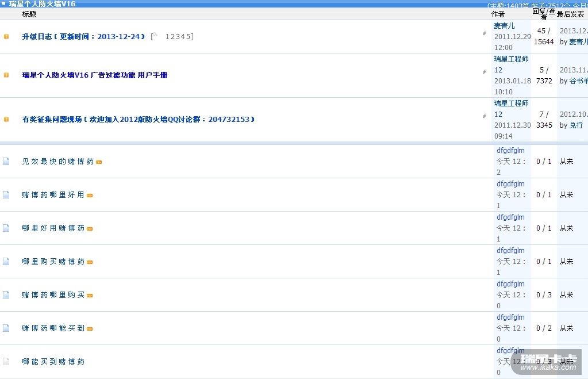Open last poster 谷书 link in 广告过滤功能 row
The image size is (588, 379).
578,81
